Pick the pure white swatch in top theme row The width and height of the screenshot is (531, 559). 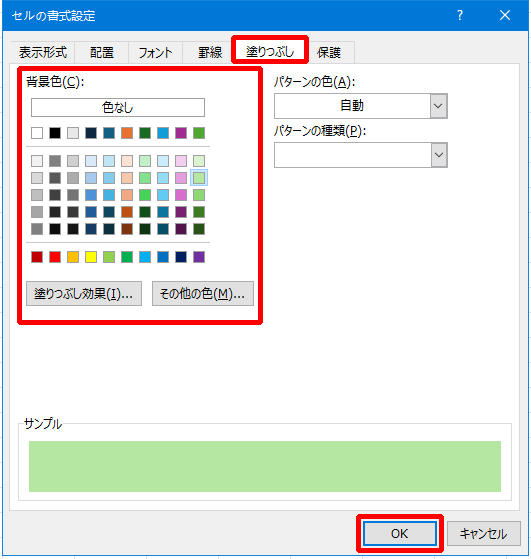tap(37, 133)
